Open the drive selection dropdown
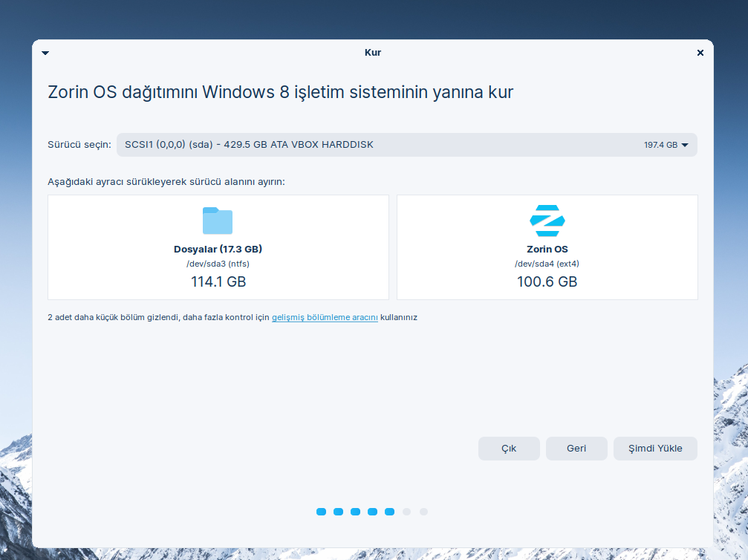This screenshot has width=748, height=560. (406, 145)
